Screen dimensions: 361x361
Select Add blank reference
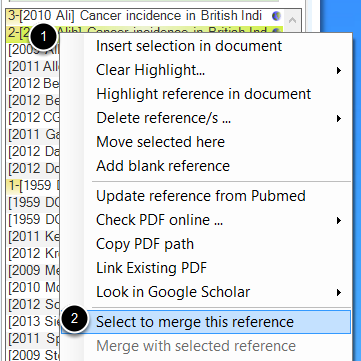click(x=163, y=166)
